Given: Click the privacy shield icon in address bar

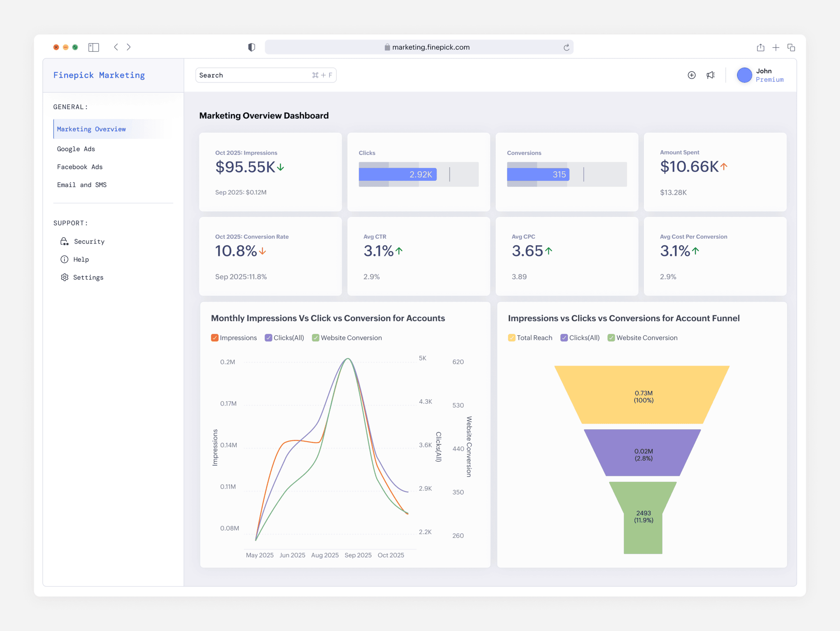Looking at the screenshot, I should click(x=251, y=47).
